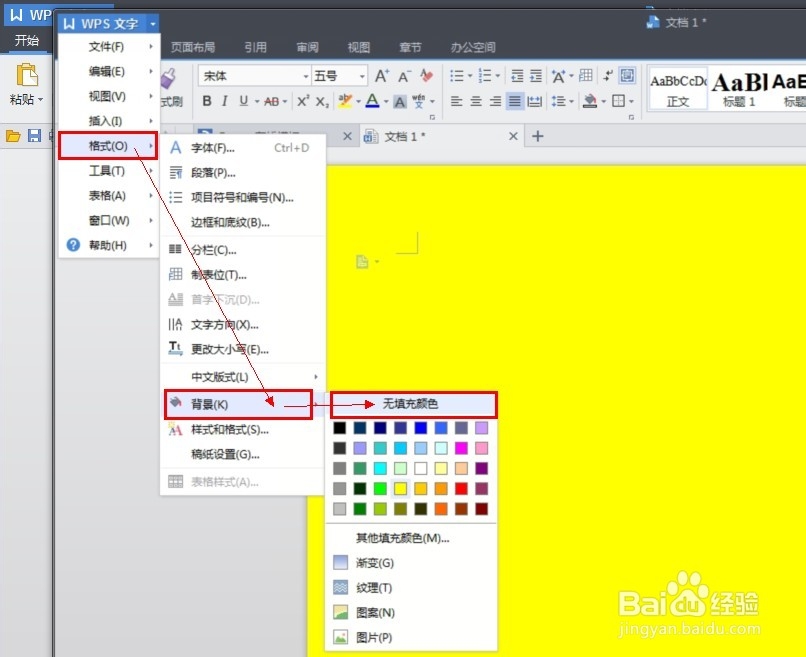Apply justified paragraph alignment
The width and height of the screenshot is (806, 657).
[x=514, y=100]
